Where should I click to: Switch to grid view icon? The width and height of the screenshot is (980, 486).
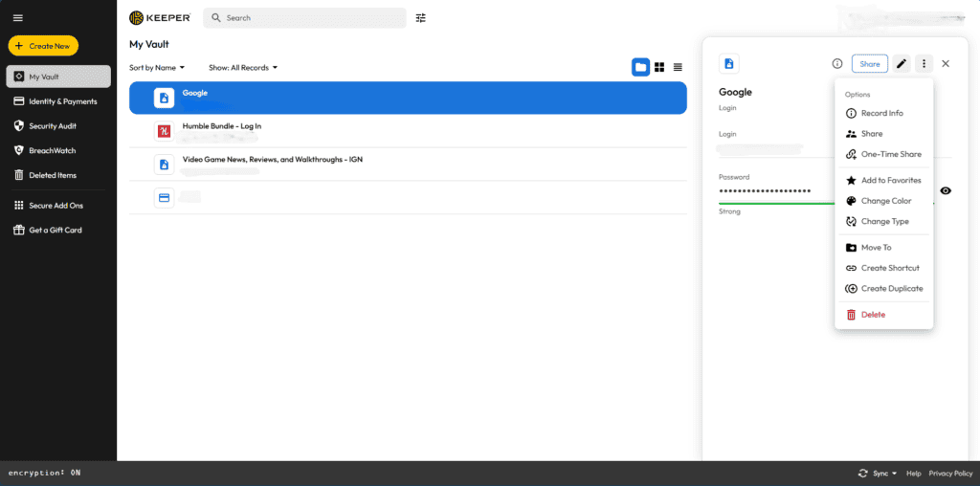[x=659, y=67]
